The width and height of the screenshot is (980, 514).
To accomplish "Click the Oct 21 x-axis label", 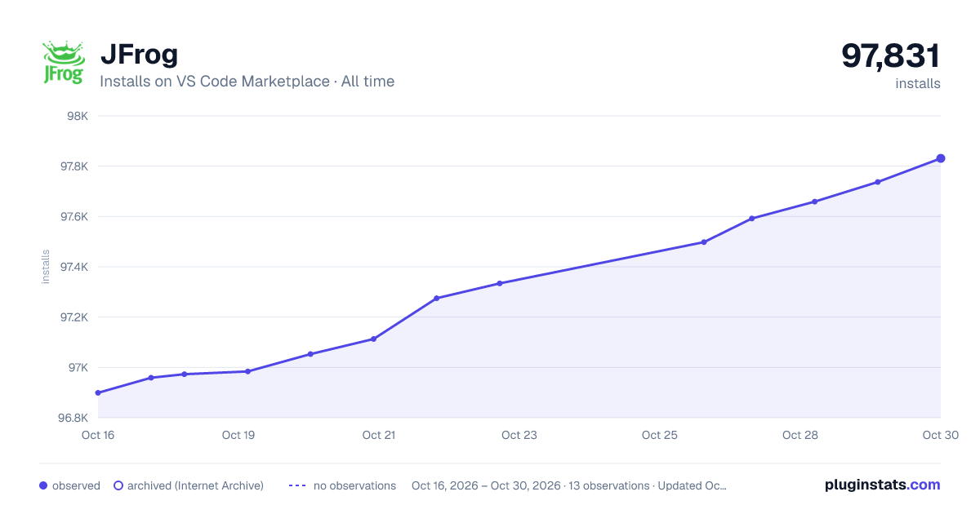I will click(379, 435).
